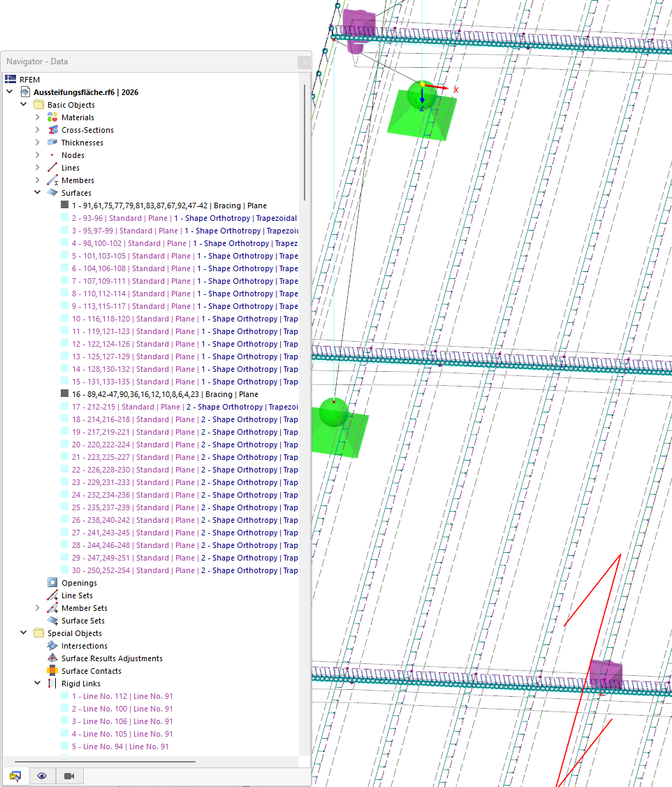The height and width of the screenshot is (787, 672).
Task: Expand the Cross-Sections node
Action: pyautogui.click(x=38, y=129)
